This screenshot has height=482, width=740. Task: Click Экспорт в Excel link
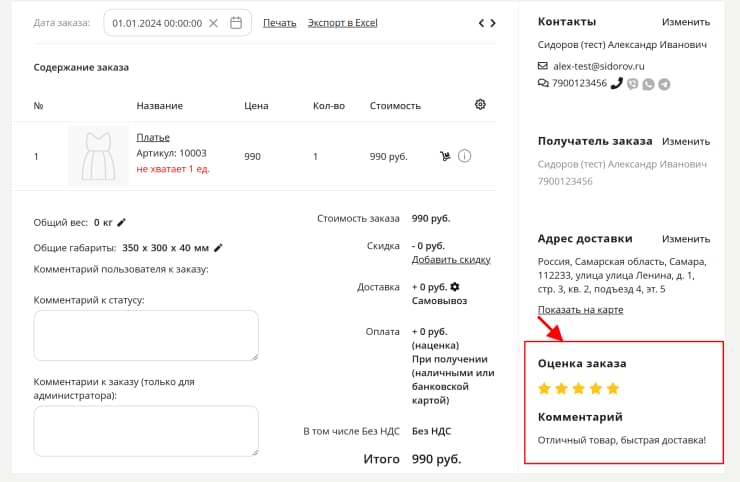(x=343, y=23)
